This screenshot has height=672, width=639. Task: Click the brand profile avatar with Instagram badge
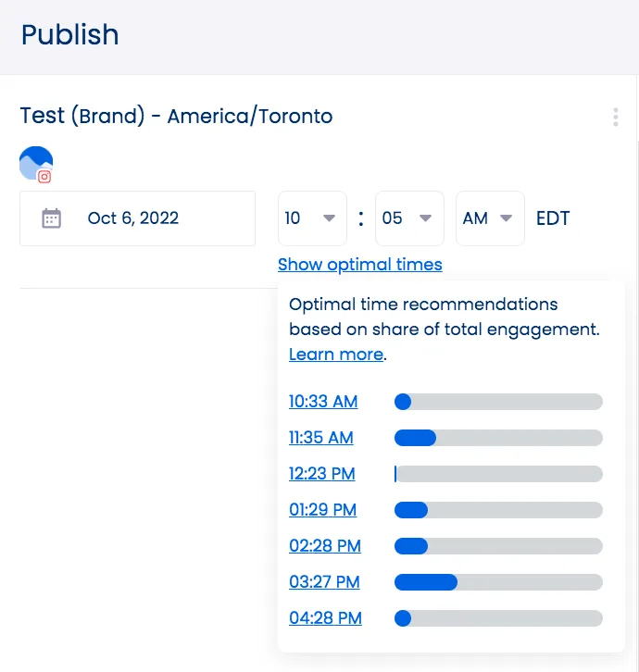pos(36,164)
